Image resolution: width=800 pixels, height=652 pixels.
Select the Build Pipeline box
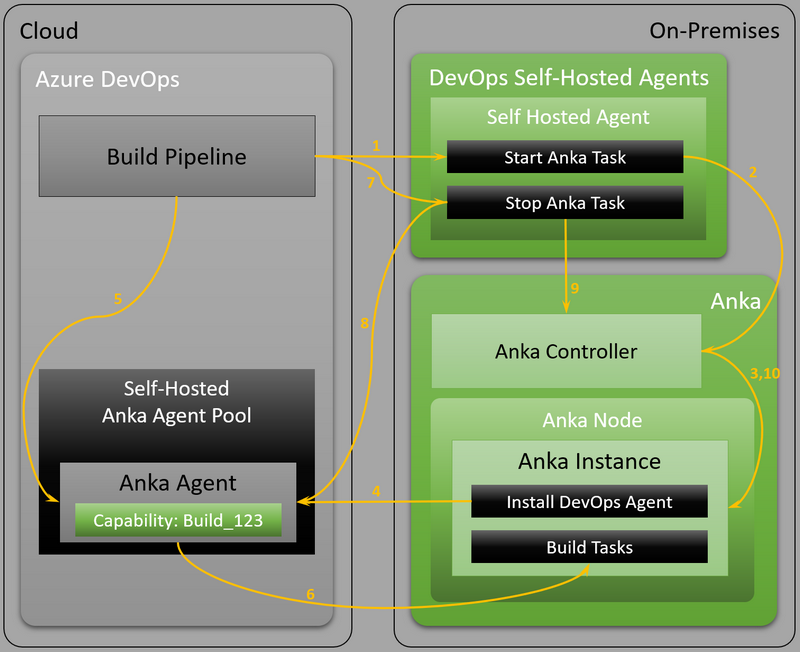point(176,156)
